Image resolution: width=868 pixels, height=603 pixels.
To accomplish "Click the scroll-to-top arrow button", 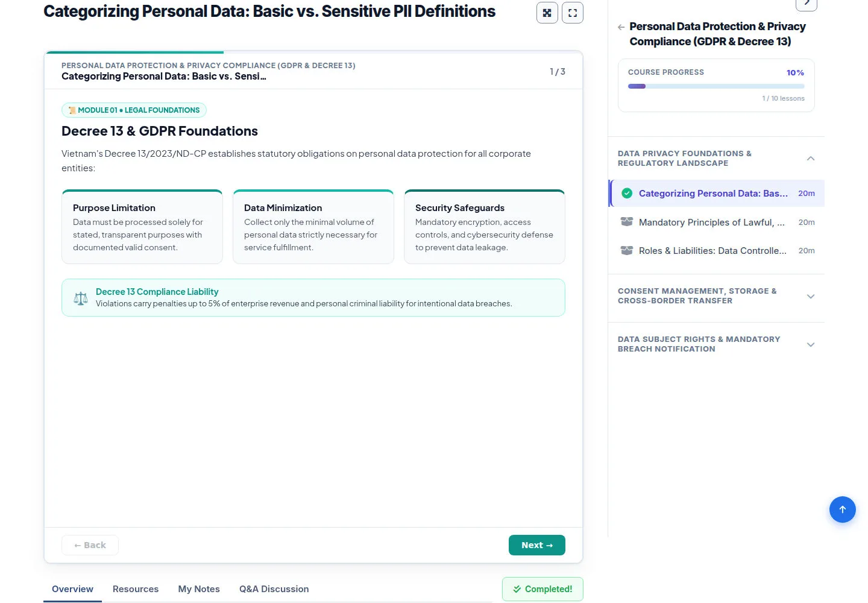I will pyautogui.click(x=843, y=510).
